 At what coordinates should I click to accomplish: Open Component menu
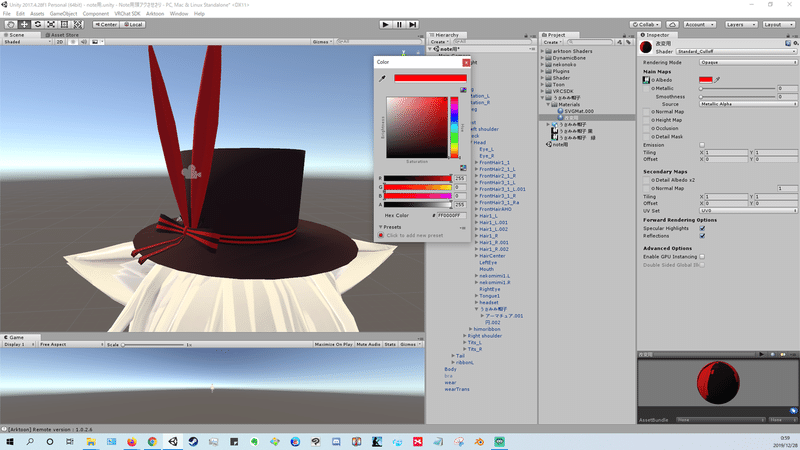click(95, 14)
